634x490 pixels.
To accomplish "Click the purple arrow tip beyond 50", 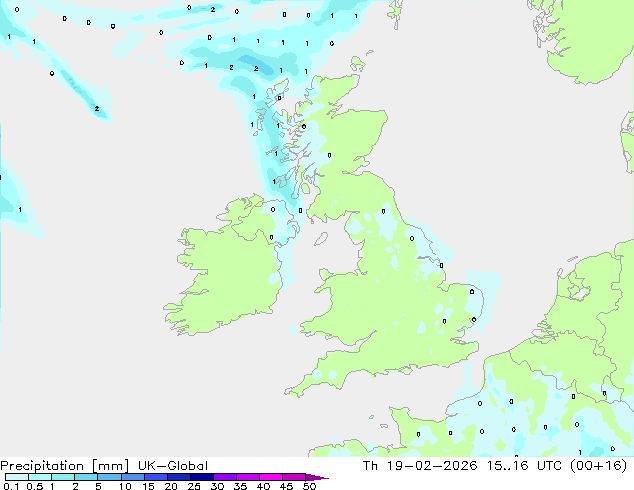I will (x=317, y=477).
